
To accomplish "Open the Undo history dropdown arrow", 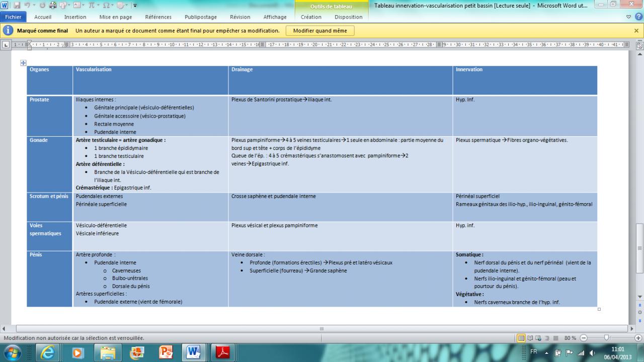I will (x=34, y=6).
